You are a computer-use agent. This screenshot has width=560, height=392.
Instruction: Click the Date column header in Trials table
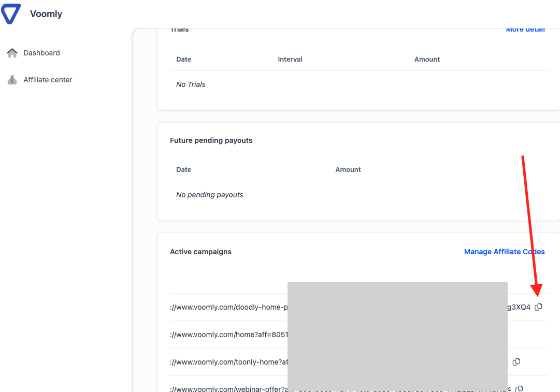click(x=183, y=59)
